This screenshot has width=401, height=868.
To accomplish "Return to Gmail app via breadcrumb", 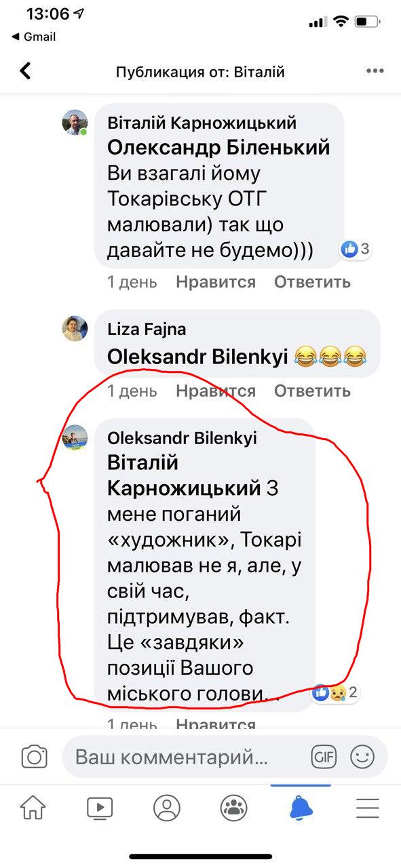I will [x=33, y=37].
